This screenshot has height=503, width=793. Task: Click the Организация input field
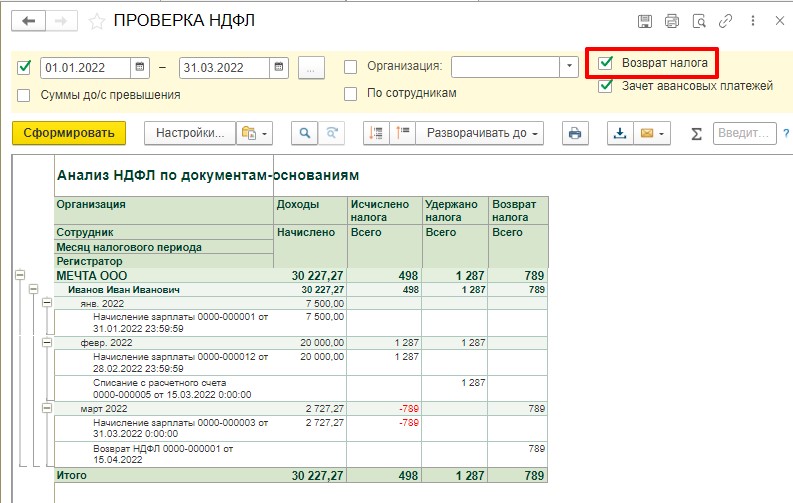point(505,67)
